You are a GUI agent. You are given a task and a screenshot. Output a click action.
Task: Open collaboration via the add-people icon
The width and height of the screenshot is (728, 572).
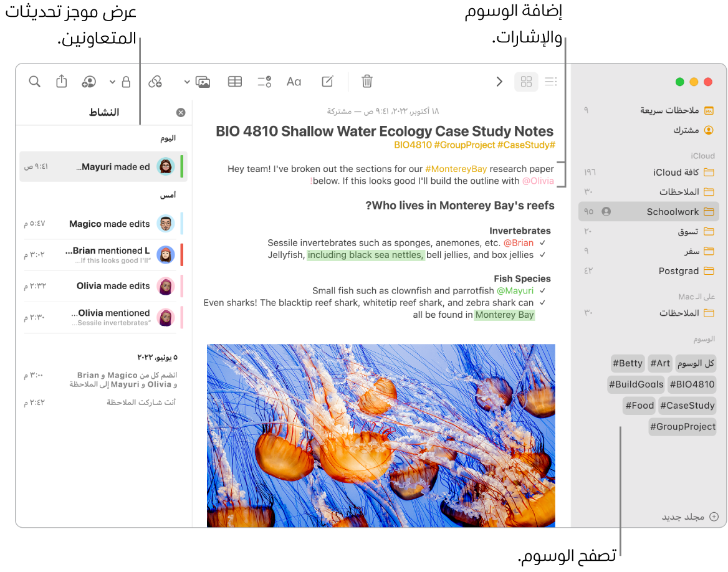click(89, 82)
